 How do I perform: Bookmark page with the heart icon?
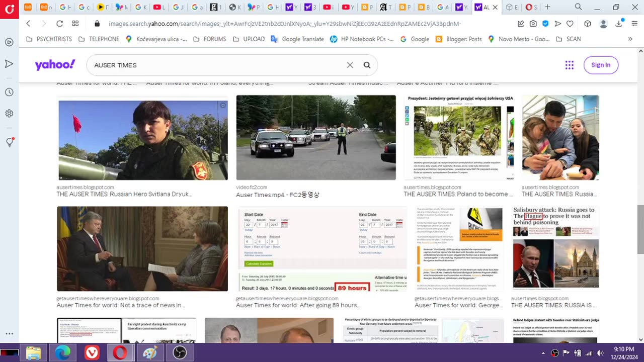click(570, 24)
